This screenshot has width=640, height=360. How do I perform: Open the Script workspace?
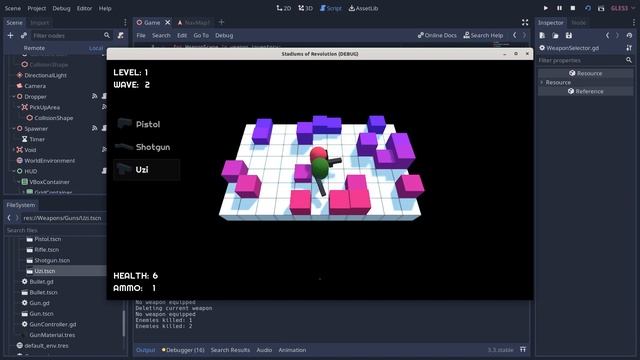coord(331,8)
